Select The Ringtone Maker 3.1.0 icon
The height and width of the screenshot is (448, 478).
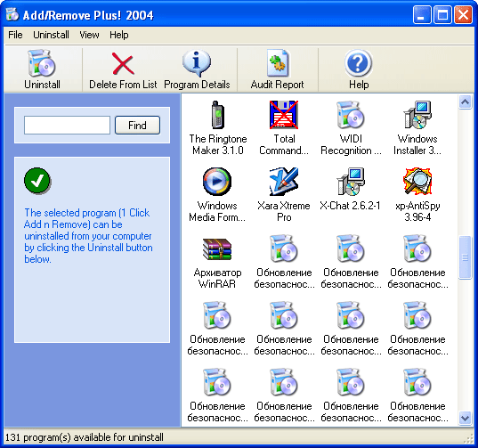tap(218, 115)
